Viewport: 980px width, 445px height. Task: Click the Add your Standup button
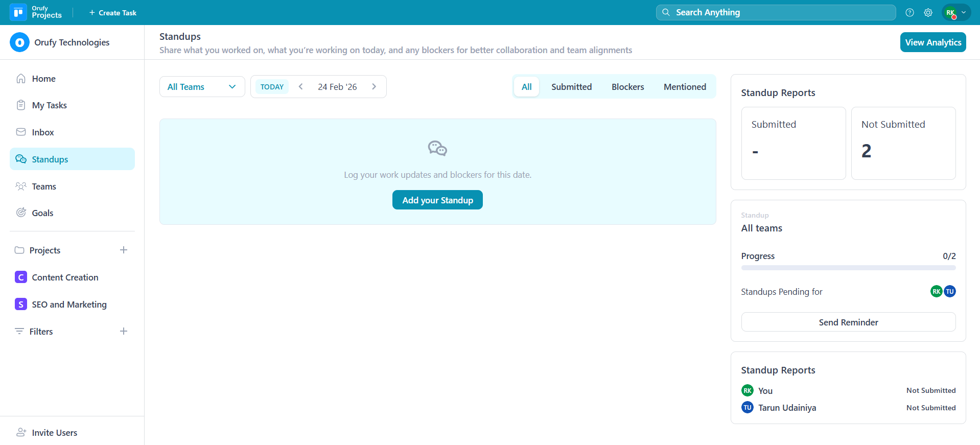437,200
